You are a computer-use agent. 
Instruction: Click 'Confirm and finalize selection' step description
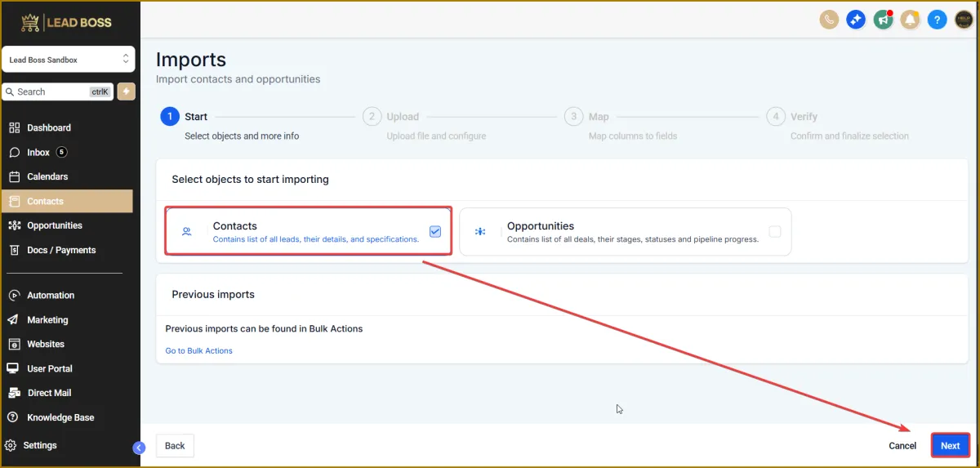(x=849, y=136)
